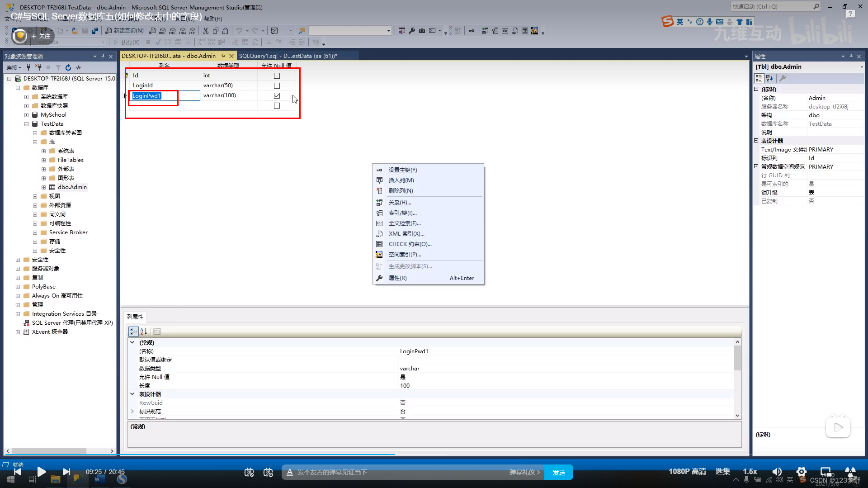This screenshot has height=488, width=868.
Task: Click the LoginPwd1 column name cell
Action: click(x=165, y=95)
